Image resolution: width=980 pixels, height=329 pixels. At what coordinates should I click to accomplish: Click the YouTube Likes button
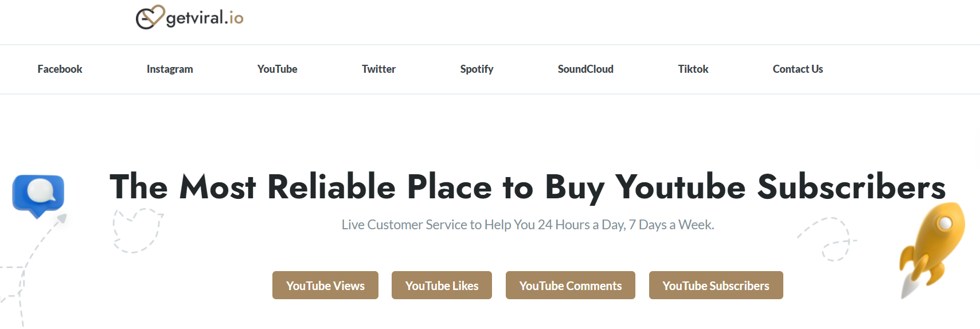pos(442,285)
